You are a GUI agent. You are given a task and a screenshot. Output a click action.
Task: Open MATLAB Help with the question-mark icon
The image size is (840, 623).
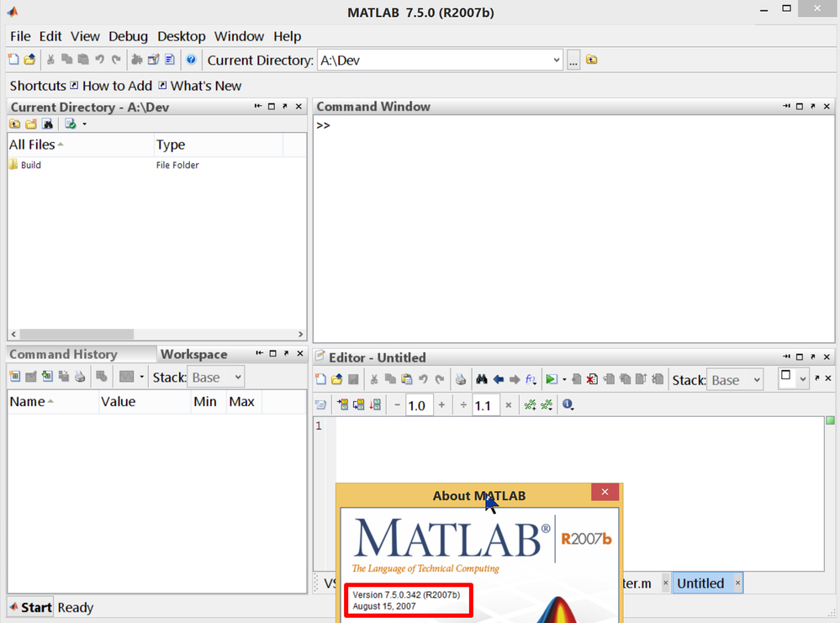pyautogui.click(x=191, y=60)
